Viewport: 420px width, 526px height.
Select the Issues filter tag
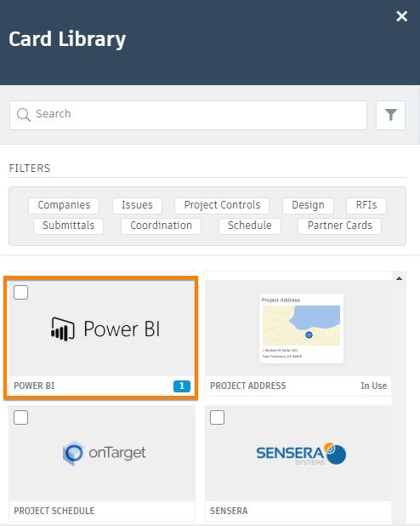[x=137, y=205]
